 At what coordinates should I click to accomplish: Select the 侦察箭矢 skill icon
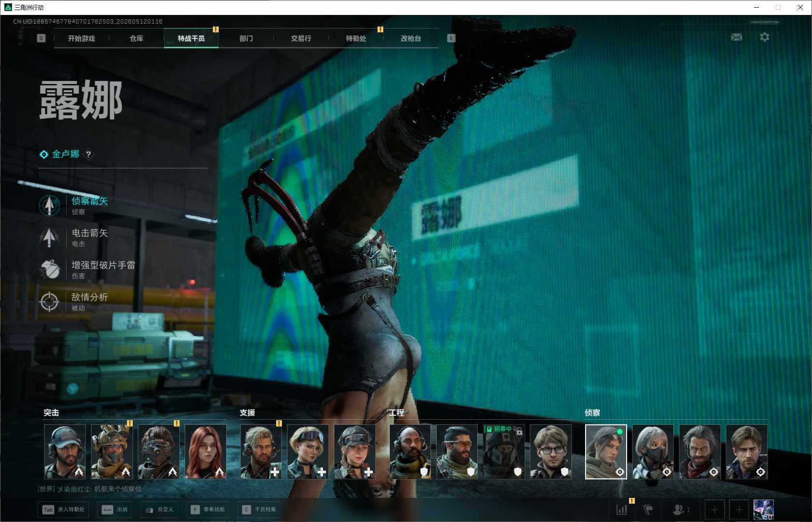(x=49, y=205)
